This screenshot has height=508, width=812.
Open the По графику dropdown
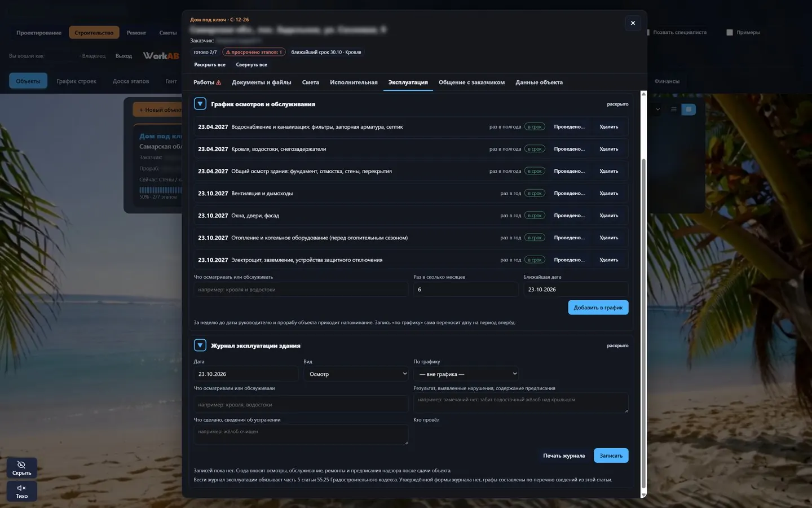click(466, 374)
